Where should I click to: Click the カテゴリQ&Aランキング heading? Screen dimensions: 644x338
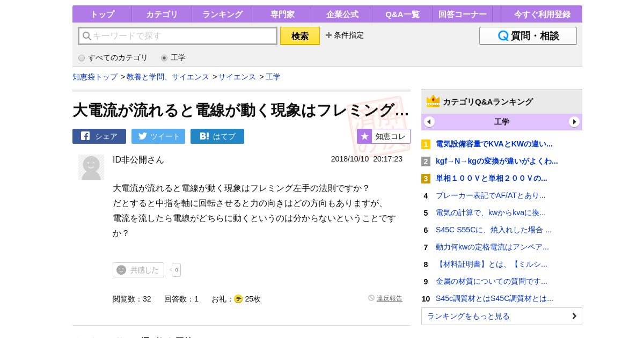[x=488, y=101]
